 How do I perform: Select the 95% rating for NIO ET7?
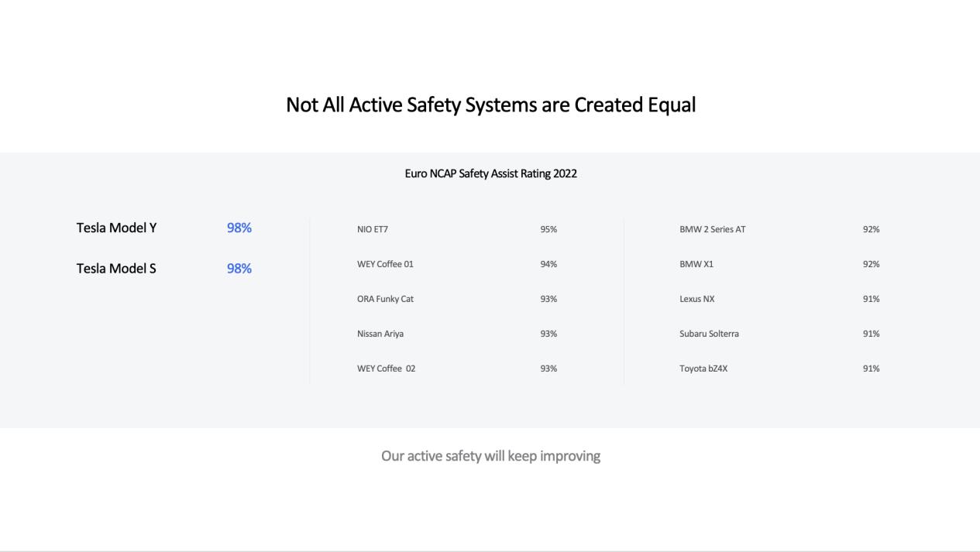pos(548,229)
